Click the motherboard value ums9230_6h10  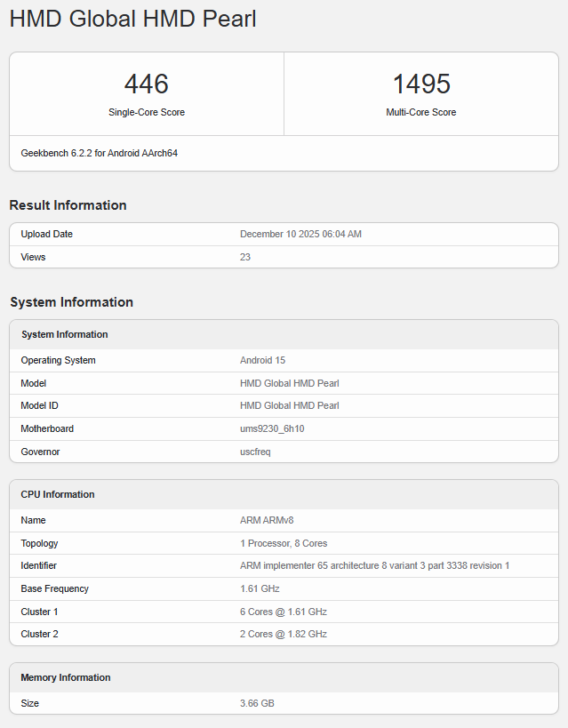click(278, 428)
